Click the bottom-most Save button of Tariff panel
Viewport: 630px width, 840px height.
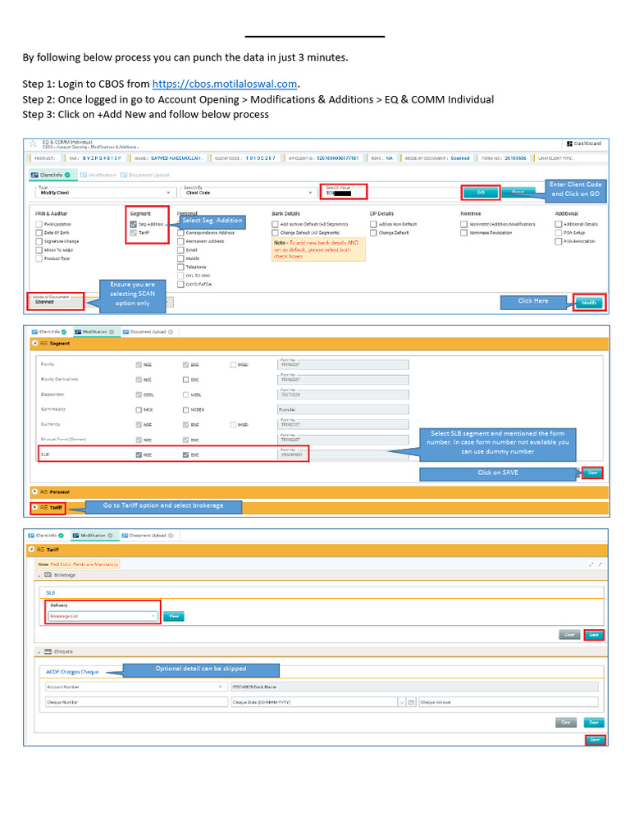(596, 740)
